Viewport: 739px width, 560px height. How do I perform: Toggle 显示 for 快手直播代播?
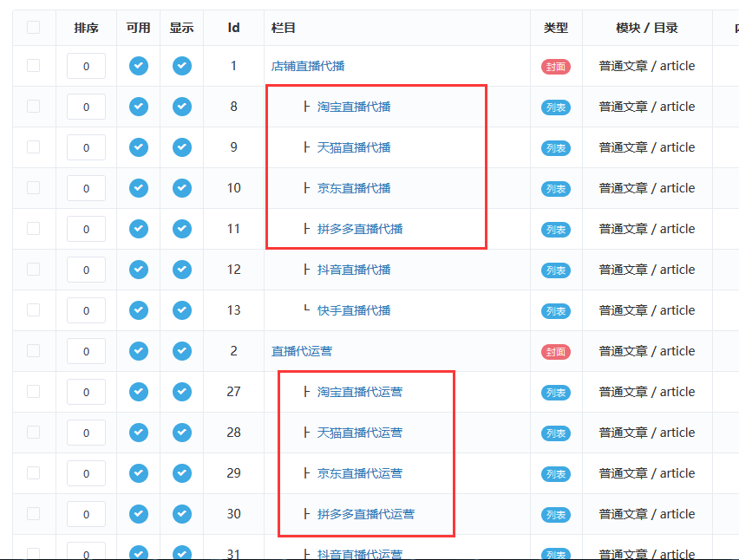[182, 310]
